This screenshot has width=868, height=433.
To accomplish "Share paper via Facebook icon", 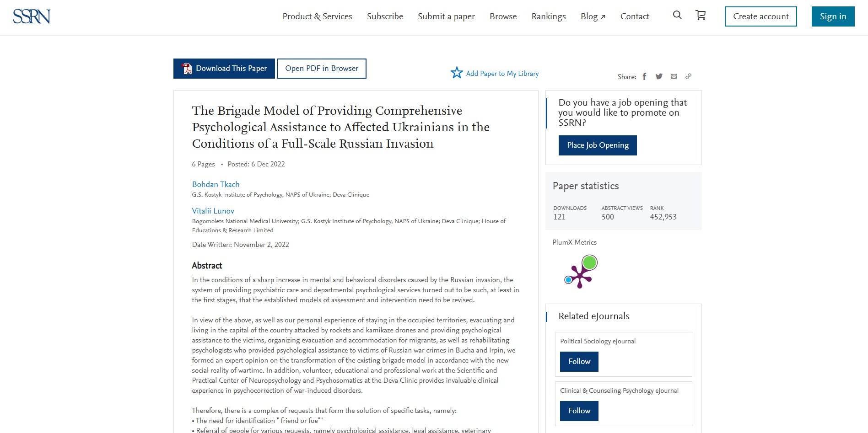I will point(644,76).
